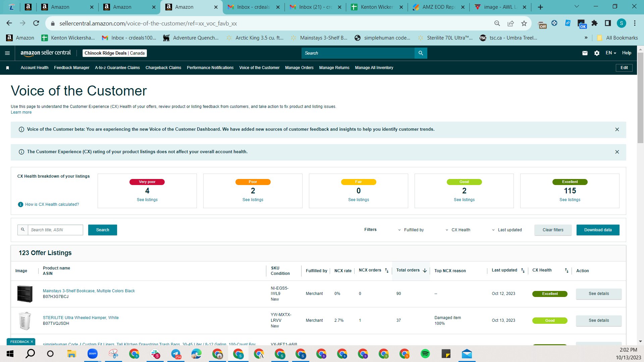644x362 pixels.
Task: Close the FEEDBACK tab widget
Action: [x=32, y=342]
